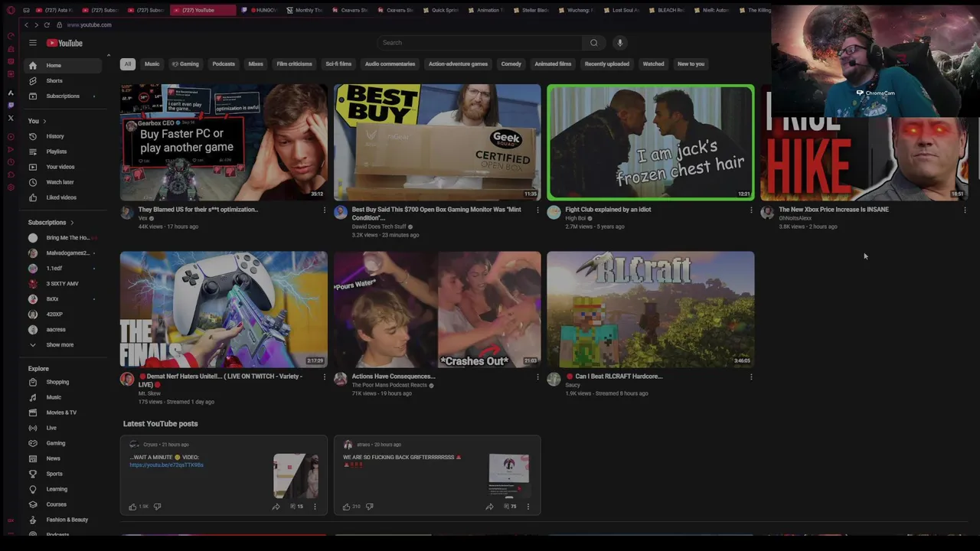Open options menu for Actions Have Consequences video
980x551 pixels.
(537, 377)
